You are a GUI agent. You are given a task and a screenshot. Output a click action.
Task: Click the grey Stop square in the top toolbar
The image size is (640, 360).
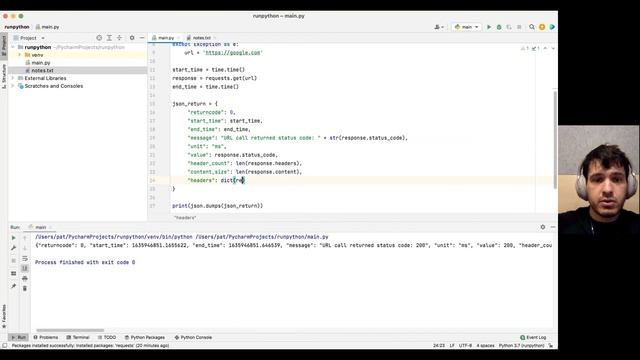(x=519, y=27)
